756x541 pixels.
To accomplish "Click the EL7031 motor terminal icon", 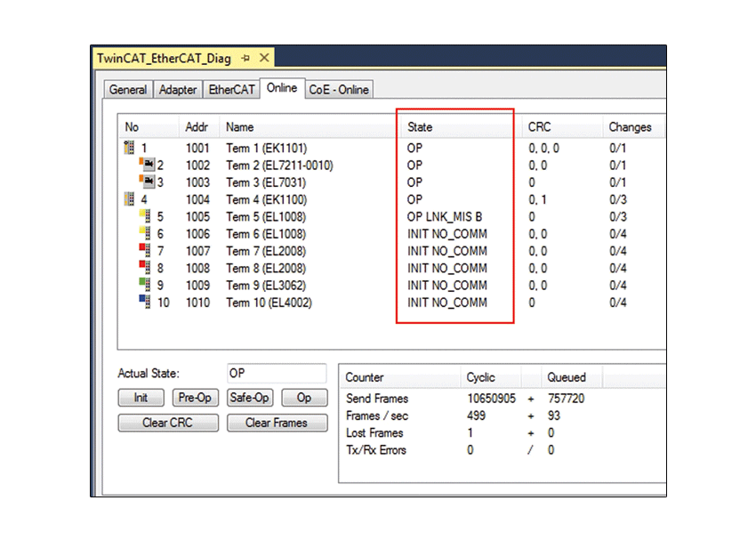I will (147, 182).
